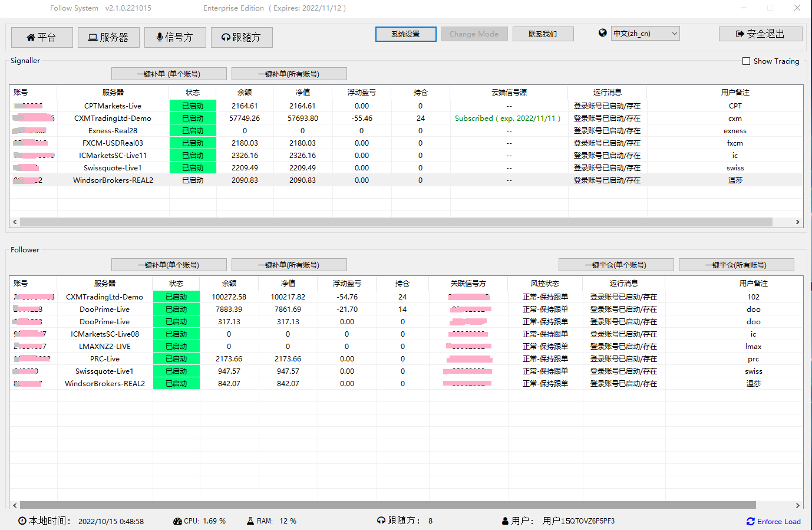The height and width of the screenshot is (530, 812).
Task: Click the headset icon on the 跟随方 button
Action: (x=226, y=38)
